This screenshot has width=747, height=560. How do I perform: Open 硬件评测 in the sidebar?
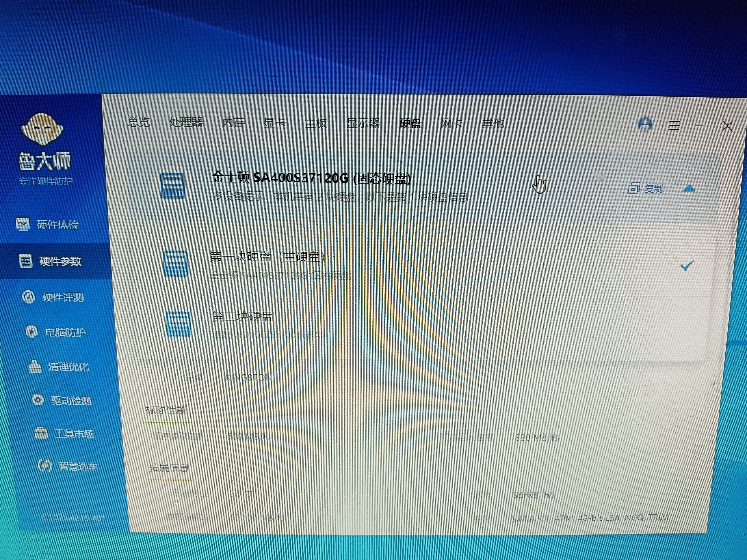pyautogui.click(x=53, y=297)
